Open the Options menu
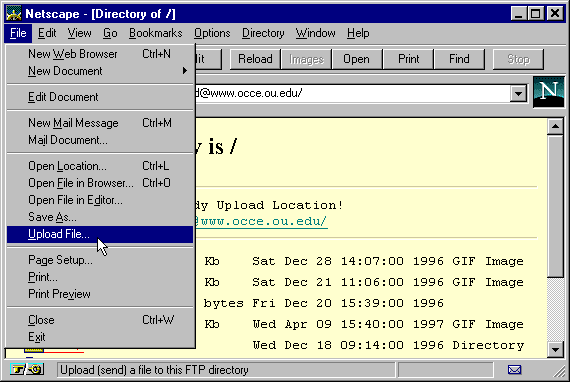This screenshot has width=570, height=382. point(212,33)
